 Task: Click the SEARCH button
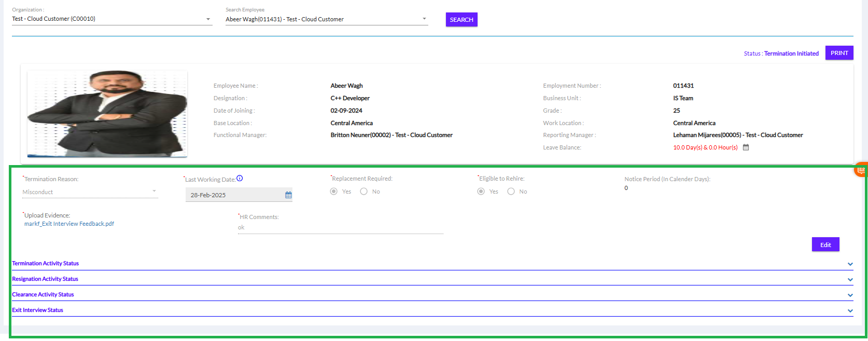point(461,20)
